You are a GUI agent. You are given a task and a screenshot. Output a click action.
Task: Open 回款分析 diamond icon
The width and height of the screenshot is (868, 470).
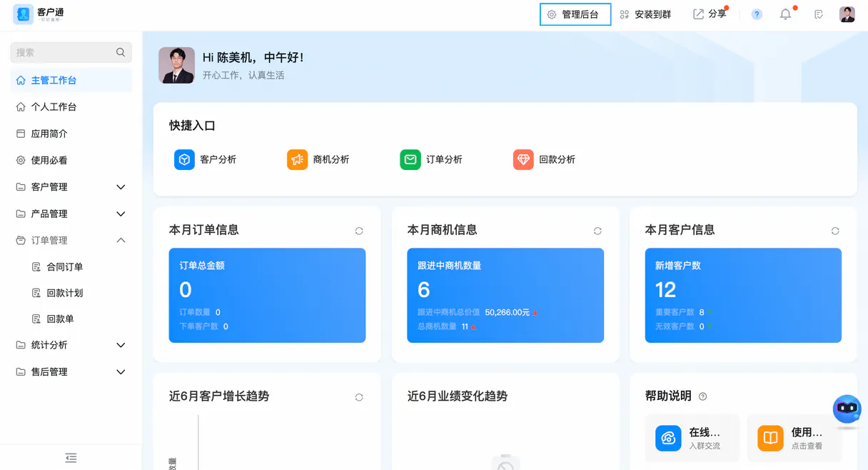(523, 159)
